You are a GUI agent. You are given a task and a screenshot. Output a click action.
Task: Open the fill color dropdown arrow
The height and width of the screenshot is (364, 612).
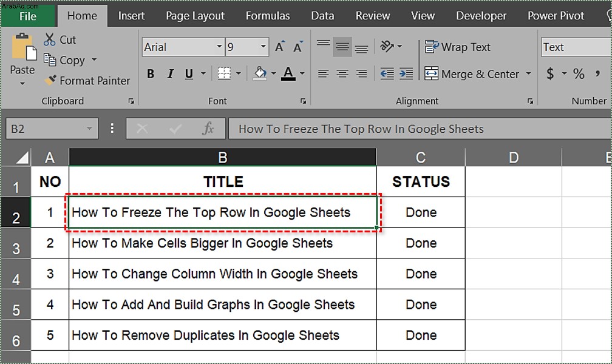click(x=273, y=73)
